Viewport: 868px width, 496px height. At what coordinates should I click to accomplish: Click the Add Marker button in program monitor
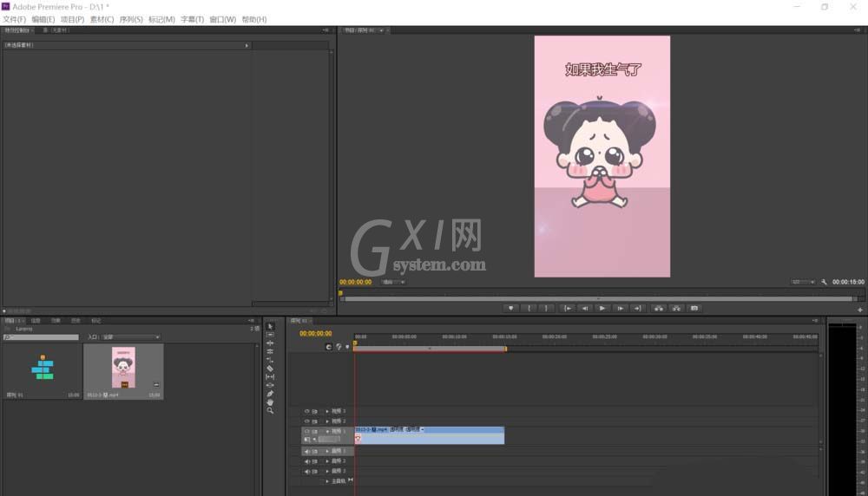(x=511, y=309)
